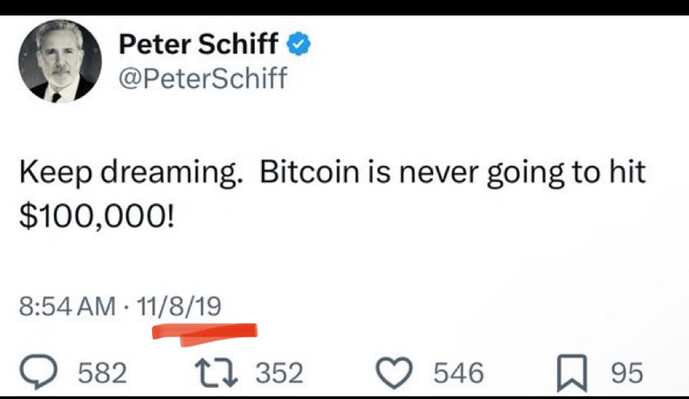Open Peter Schiff's profile picture
Viewport: 689px width, 399px height.
(x=60, y=61)
